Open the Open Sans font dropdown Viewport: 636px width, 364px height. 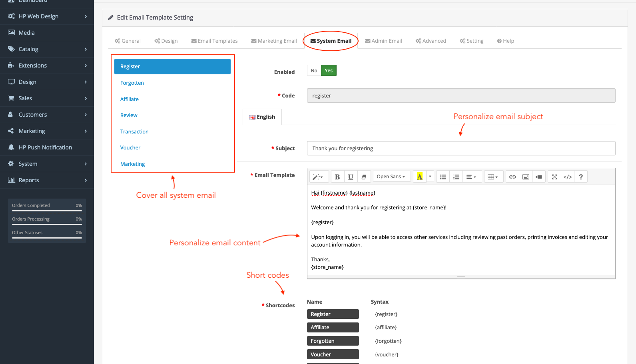pyautogui.click(x=391, y=177)
